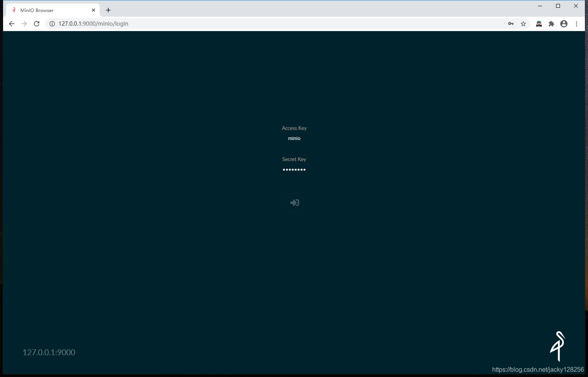Select the MinIO Browser tab

(53, 10)
